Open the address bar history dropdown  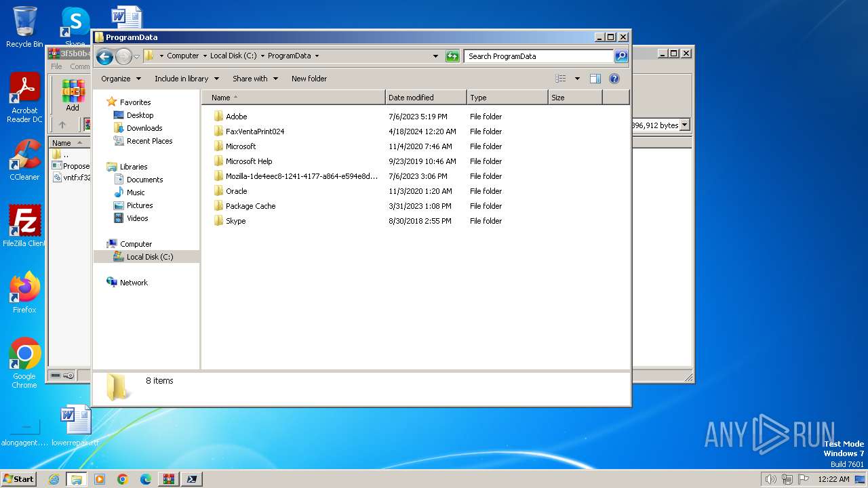click(x=435, y=56)
